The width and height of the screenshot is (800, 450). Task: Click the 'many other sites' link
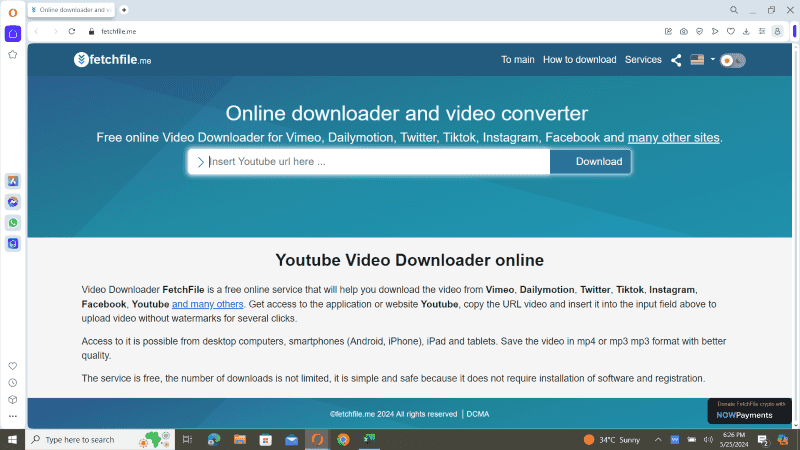(673, 138)
